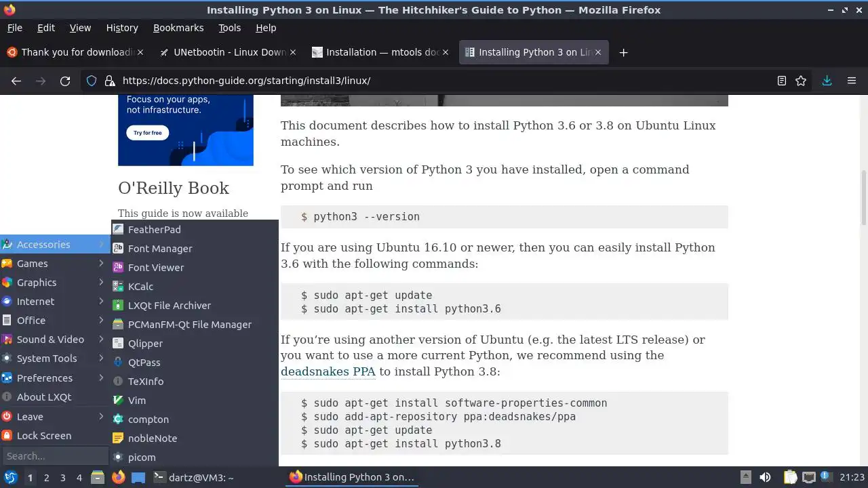Toggle reader view in the address bar
Viewport: 868px width, 488px height.
(781, 81)
